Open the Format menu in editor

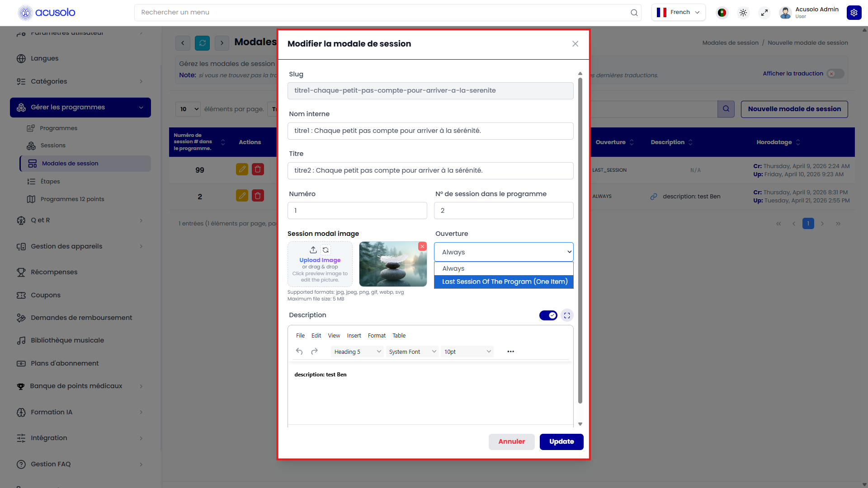(x=377, y=335)
